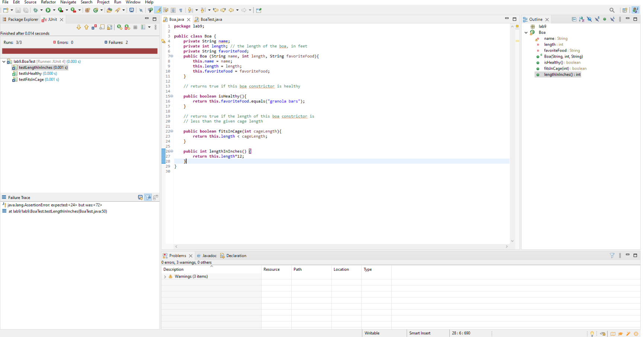Screen dimensions: 644x337
Task: Click the Coverage launch icon
Action: 60,10
